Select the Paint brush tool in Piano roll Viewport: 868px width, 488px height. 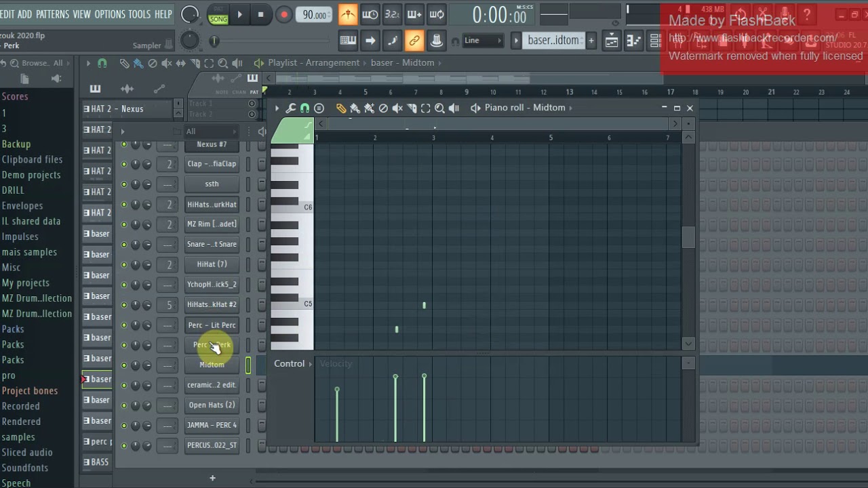[x=355, y=108]
